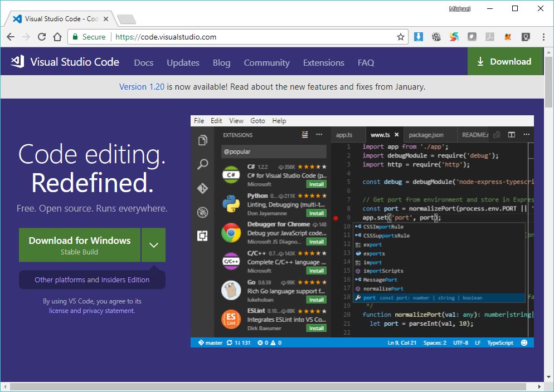Click the vertical page scrollbar thumb
554x392 pixels.
click(x=548, y=82)
